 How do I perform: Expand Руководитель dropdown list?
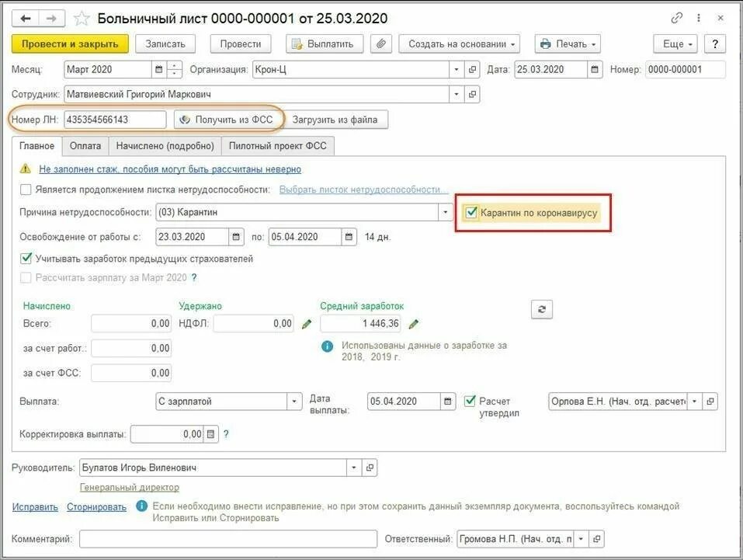click(x=353, y=468)
